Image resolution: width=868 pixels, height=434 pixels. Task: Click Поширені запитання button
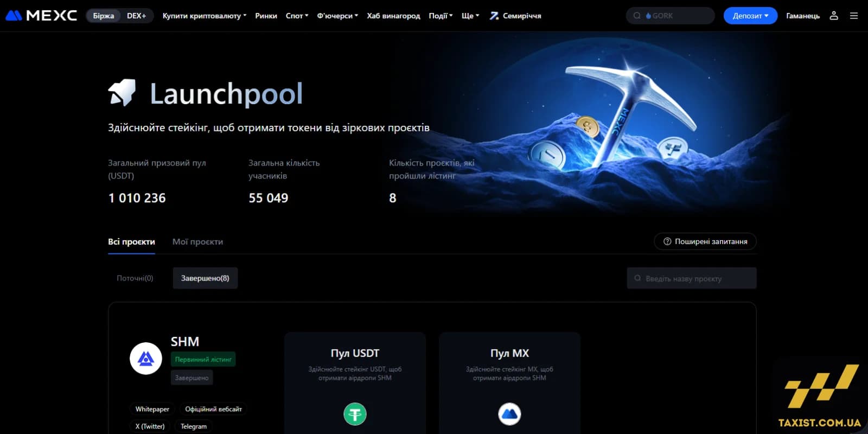pos(705,241)
